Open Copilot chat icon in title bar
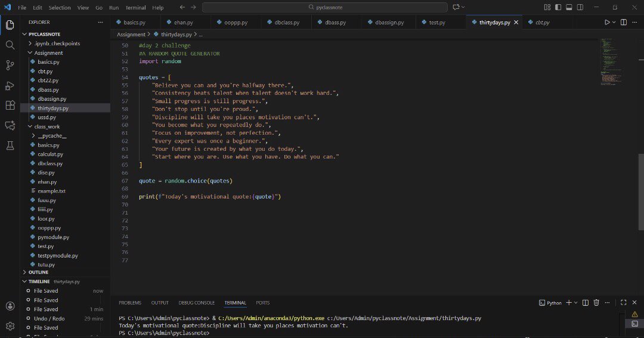Screen dimensions: 644x338 [456, 7]
